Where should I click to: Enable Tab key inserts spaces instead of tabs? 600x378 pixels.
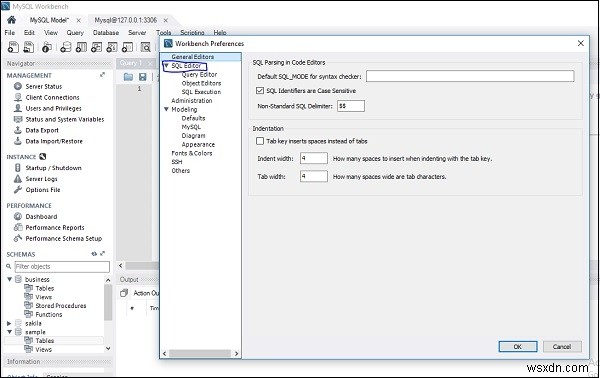[260, 141]
